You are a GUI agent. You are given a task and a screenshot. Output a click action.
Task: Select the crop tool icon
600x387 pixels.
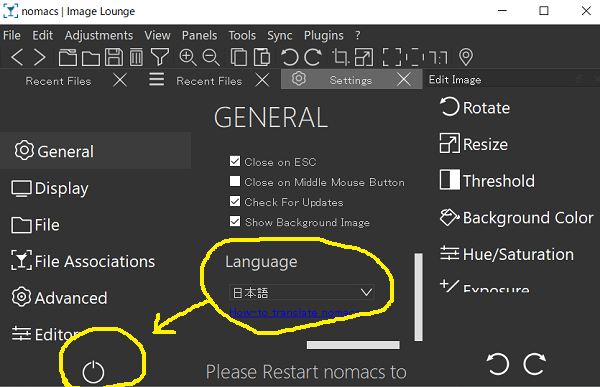[x=340, y=57]
